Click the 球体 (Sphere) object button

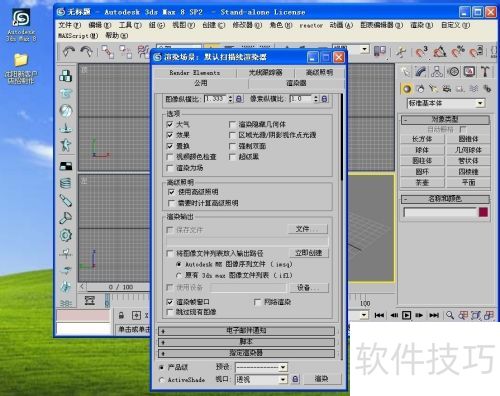[x=422, y=150]
